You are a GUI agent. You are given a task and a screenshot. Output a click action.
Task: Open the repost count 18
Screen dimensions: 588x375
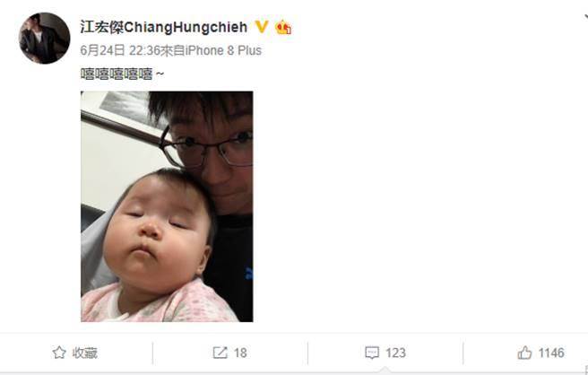[240, 353]
